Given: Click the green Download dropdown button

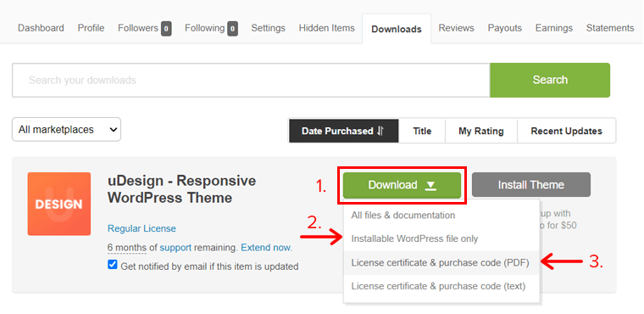Looking at the screenshot, I should pyautogui.click(x=402, y=185).
